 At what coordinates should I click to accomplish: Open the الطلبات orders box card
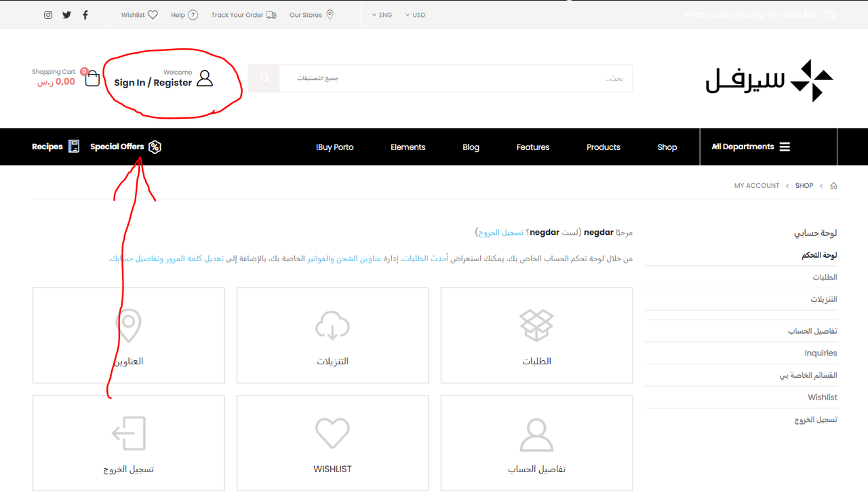point(536,335)
